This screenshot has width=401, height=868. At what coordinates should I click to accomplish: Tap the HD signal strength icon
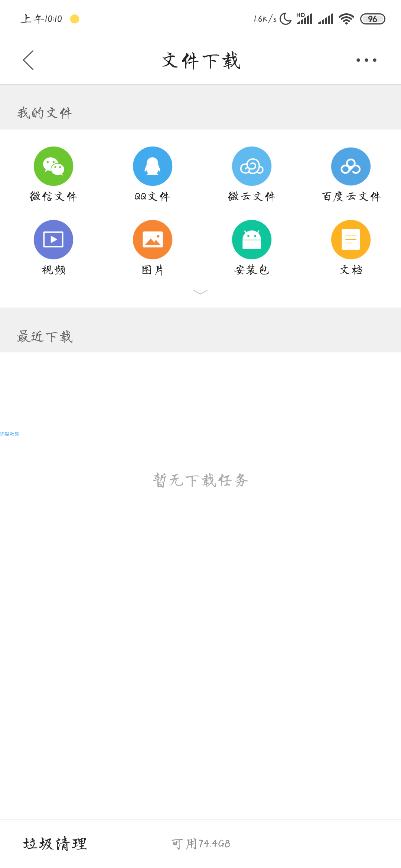(304, 19)
